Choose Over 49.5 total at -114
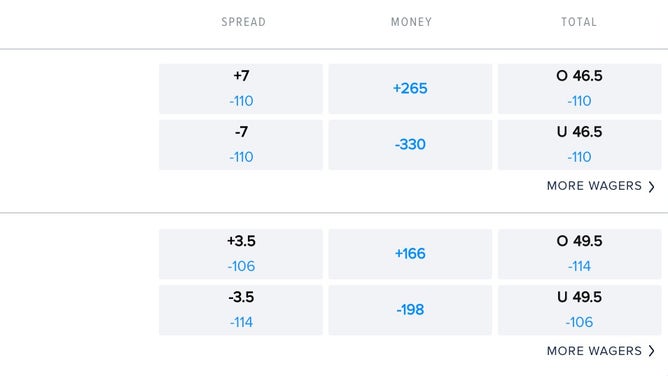 coord(579,254)
